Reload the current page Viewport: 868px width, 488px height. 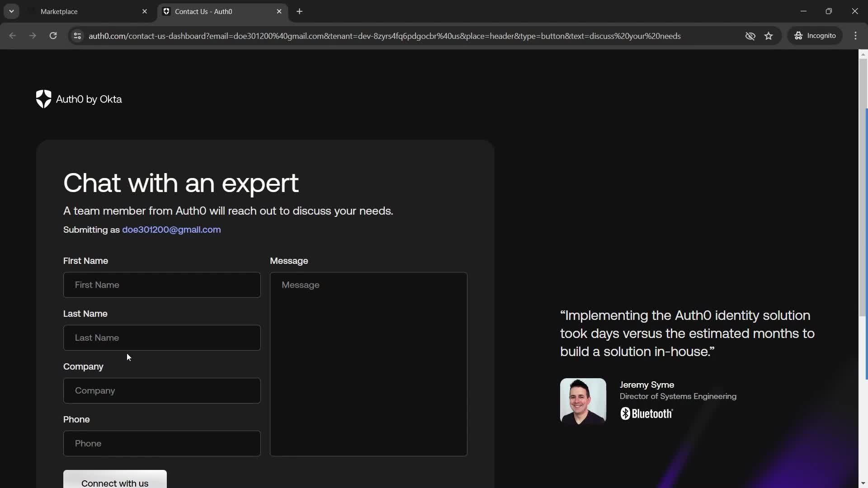pyautogui.click(x=53, y=36)
